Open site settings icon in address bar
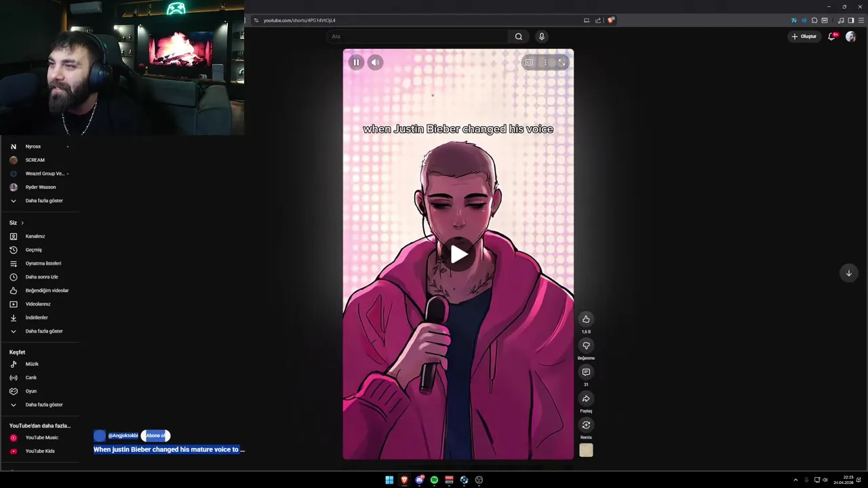The image size is (868, 488). 256,20
